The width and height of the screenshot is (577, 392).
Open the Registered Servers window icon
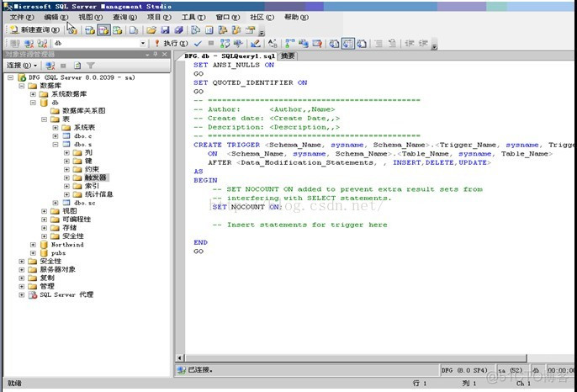point(196,29)
